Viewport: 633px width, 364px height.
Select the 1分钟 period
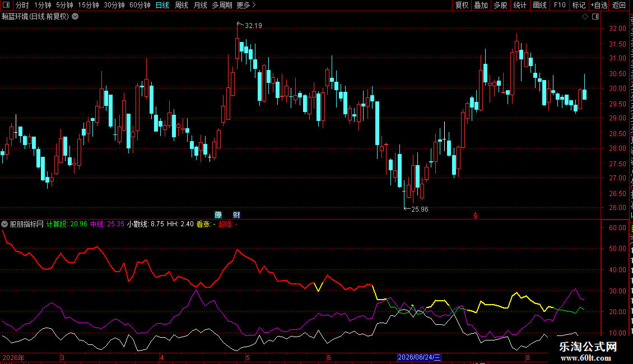pyautogui.click(x=43, y=5)
